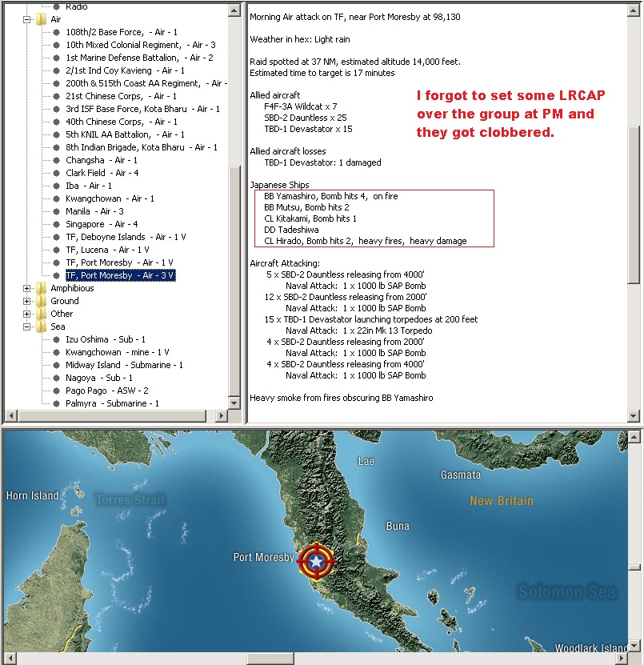This screenshot has height=665, width=644.
Task: Click map panel scroll left arrow
Action: (10, 659)
